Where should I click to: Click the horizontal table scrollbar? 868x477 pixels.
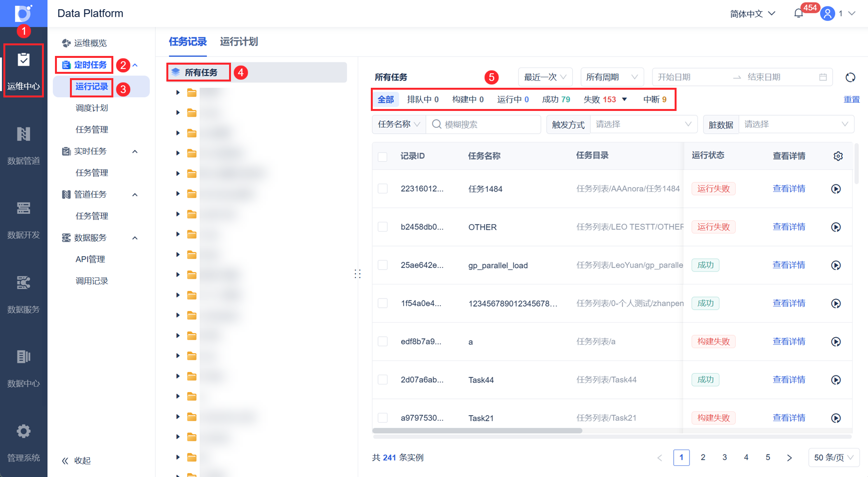coord(477,431)
